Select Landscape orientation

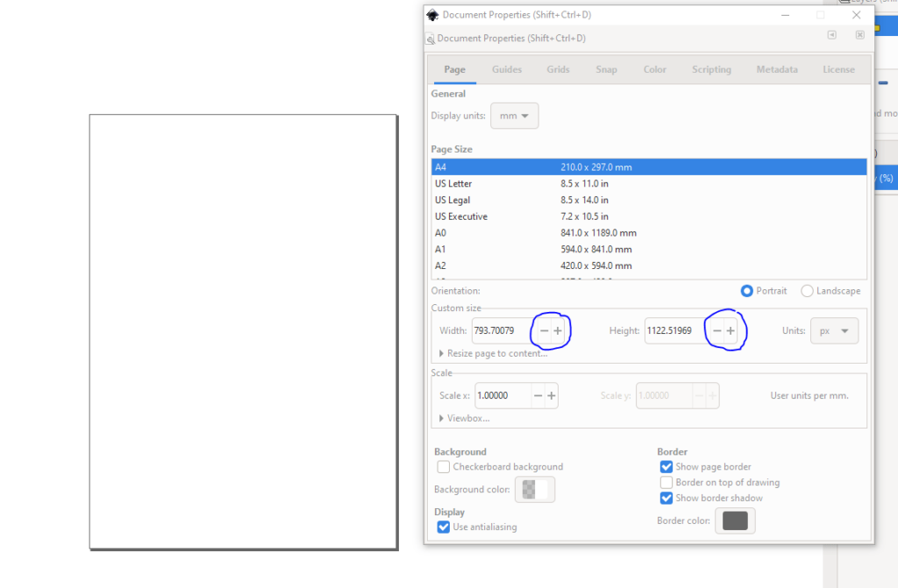(806, 290)
